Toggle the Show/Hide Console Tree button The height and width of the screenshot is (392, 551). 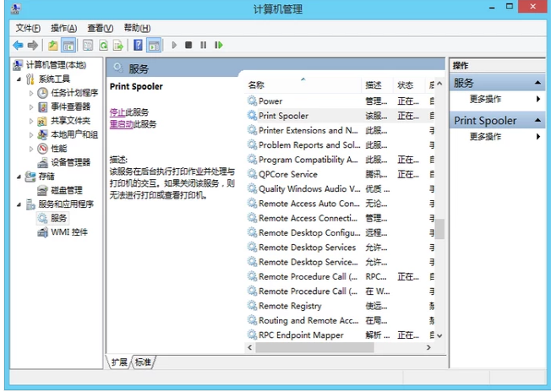tap(68, 45)
